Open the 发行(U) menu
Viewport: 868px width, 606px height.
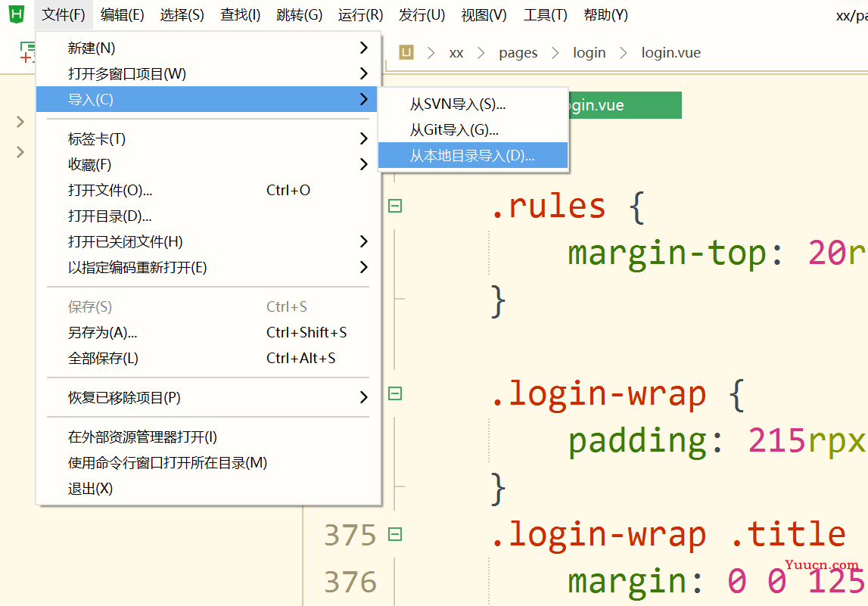coord(422,15)
